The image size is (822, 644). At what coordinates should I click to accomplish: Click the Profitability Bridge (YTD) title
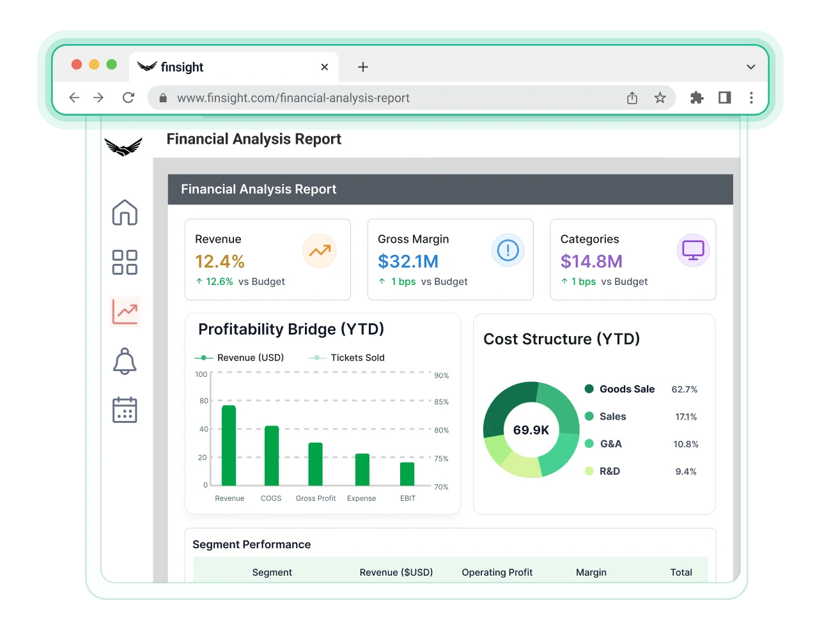(291, 329)
